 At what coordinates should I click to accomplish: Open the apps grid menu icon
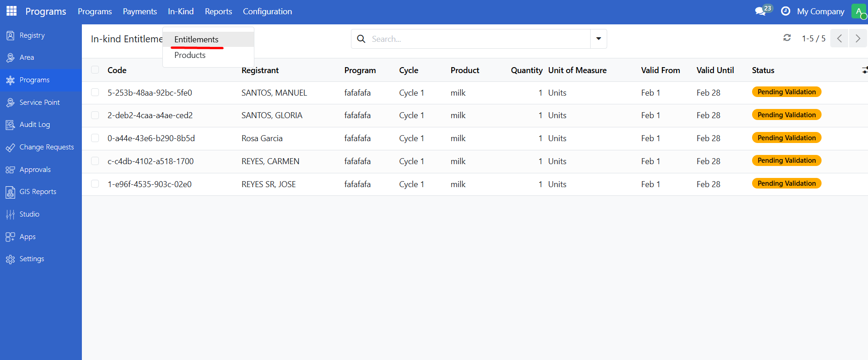click(x=11, y=11)
